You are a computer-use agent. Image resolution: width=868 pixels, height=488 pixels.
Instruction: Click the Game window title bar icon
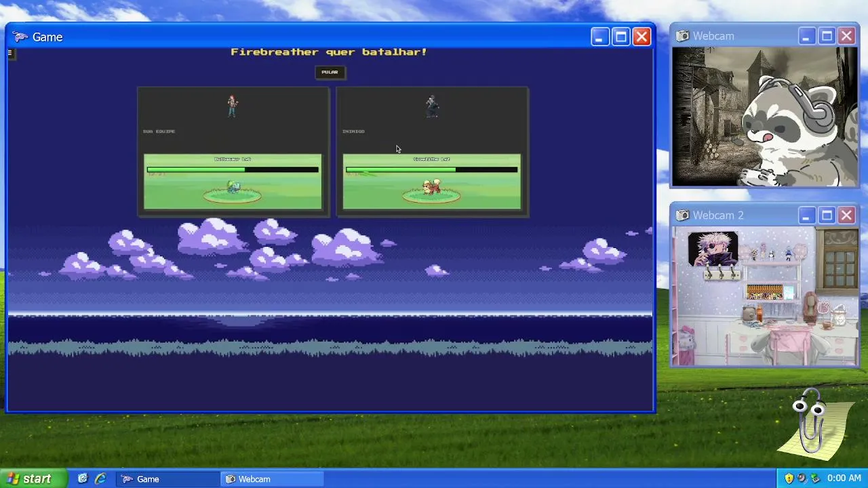[x=20, y=37]
